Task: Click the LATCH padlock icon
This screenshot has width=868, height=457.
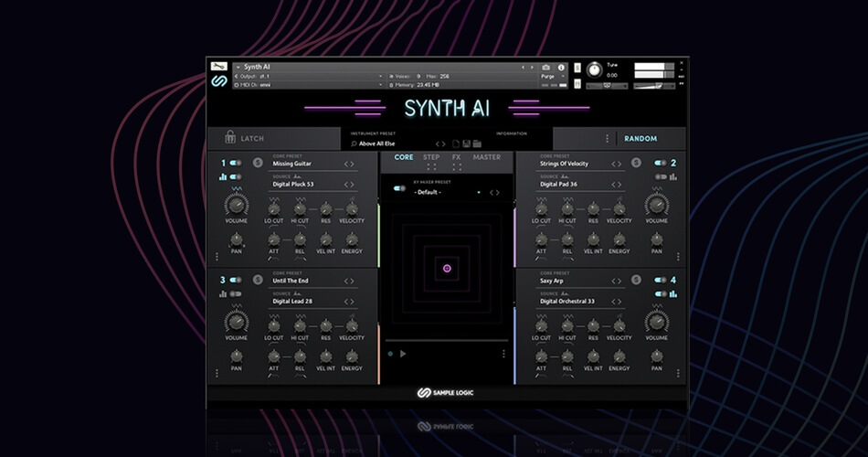Action: point(230,137)
